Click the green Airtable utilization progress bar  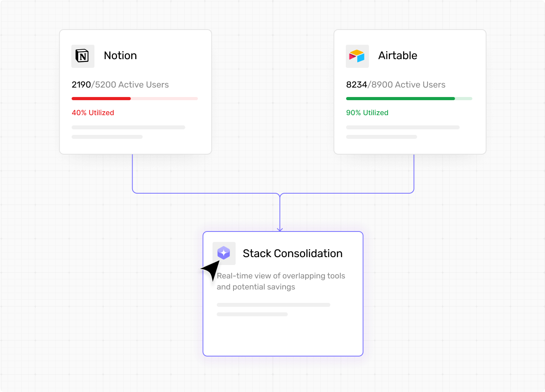(409, 99)
